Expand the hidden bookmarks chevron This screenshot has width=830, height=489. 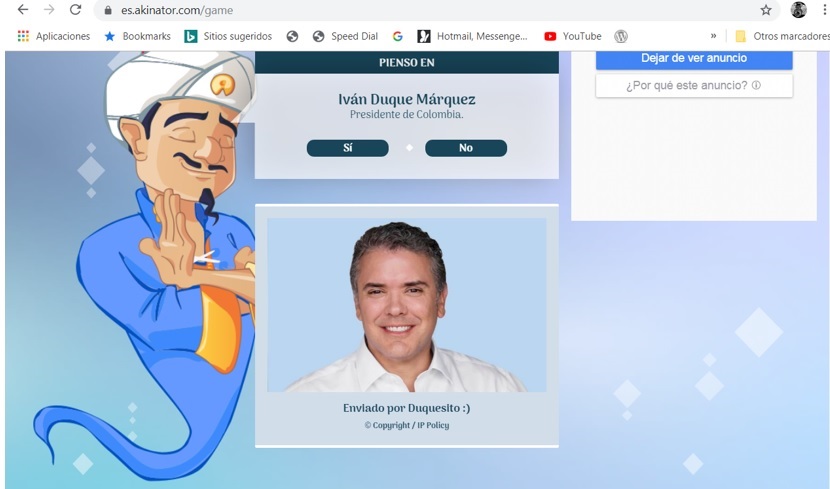click(713, 36)
